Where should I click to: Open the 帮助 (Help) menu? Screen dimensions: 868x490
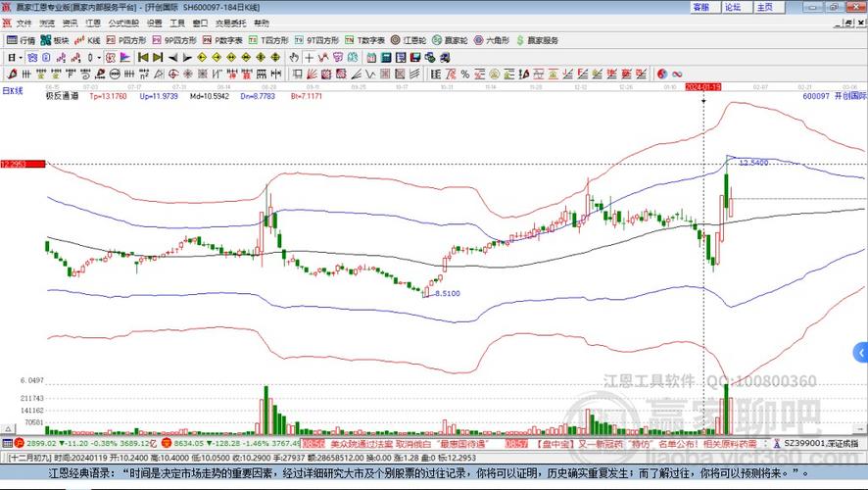(261, 22)
